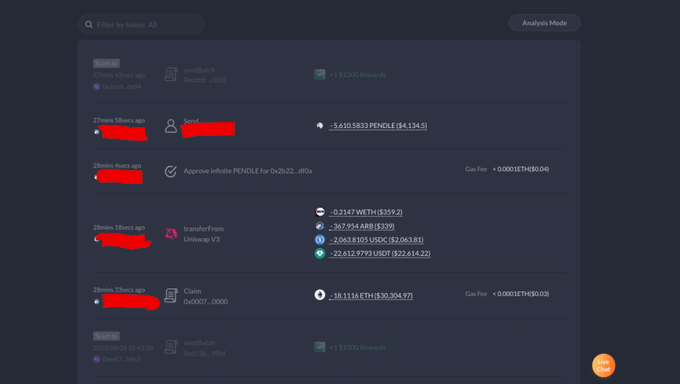Click the ARB token icon
Viewport: 680px width, 384px height.
(320, 226)
